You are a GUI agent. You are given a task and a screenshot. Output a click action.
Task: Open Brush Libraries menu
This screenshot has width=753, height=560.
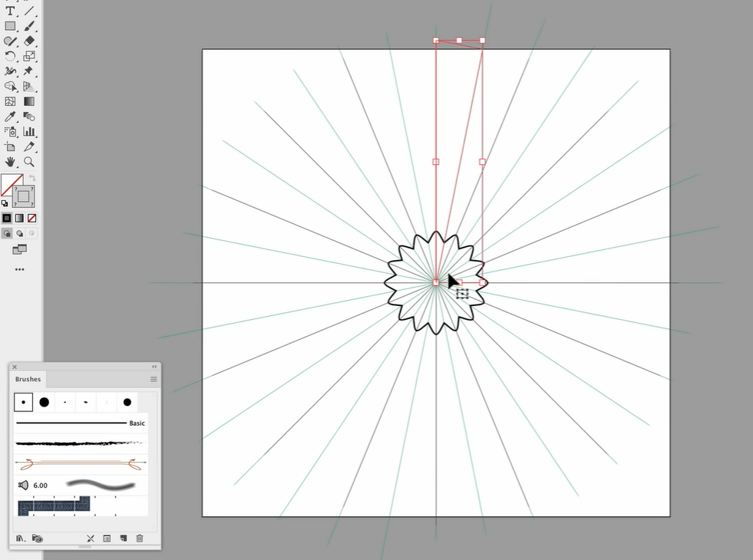coord(20,539)
